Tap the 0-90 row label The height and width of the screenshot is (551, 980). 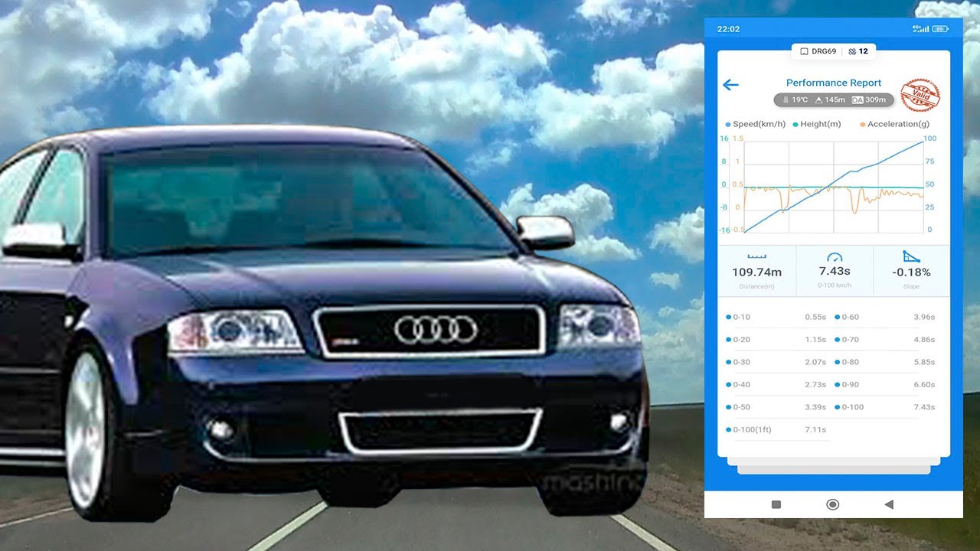tap(851, 385)
